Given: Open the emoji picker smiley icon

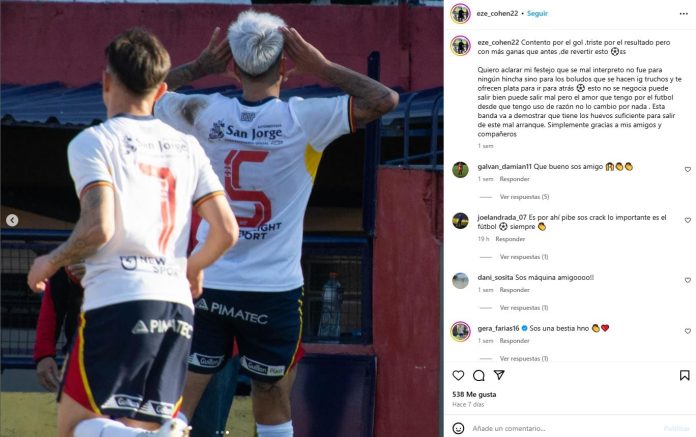Looking at the screenshot, I should pyautogui.click(x=458, y=428).
